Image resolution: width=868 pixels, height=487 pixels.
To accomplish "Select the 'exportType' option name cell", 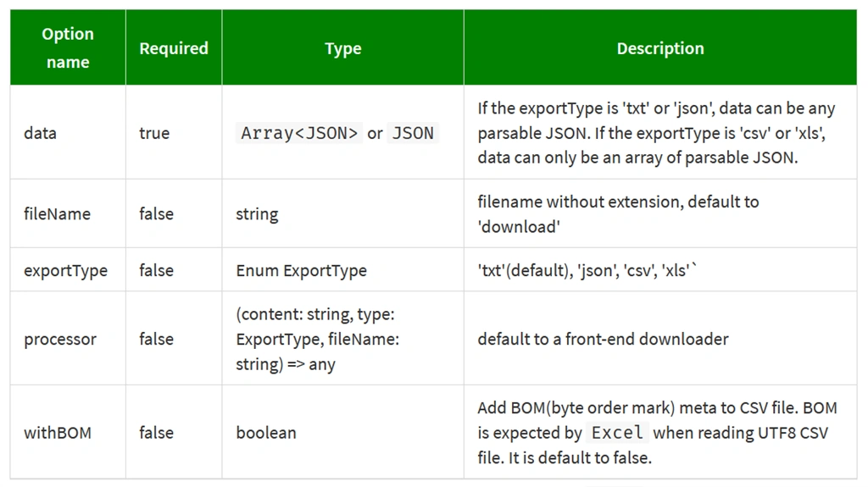I will [68, 270].
